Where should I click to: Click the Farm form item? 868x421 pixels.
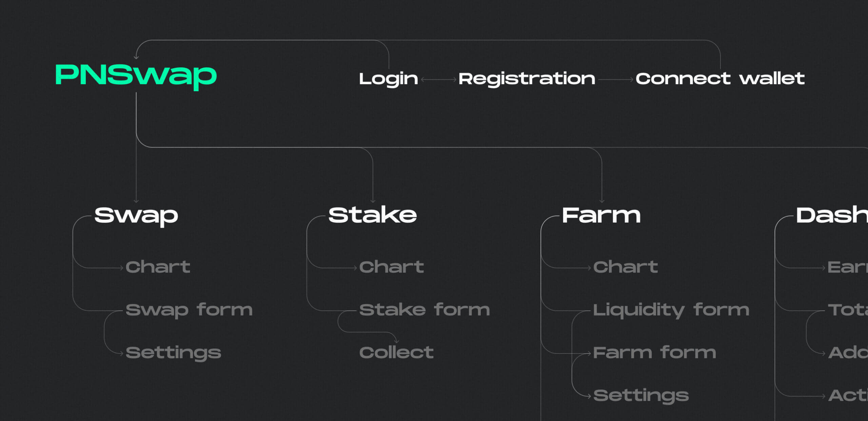coord(654,353)
